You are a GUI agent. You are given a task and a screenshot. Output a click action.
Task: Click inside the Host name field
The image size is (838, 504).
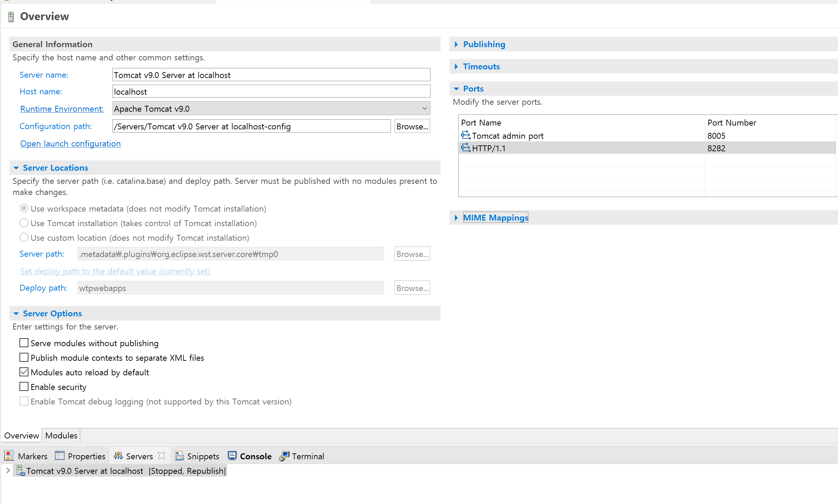tap(270, 91)
